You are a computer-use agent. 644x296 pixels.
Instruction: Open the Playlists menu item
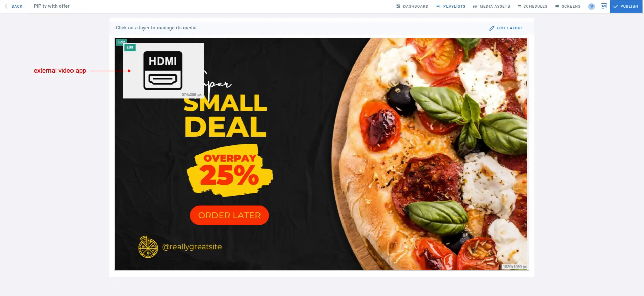(451, 6)
